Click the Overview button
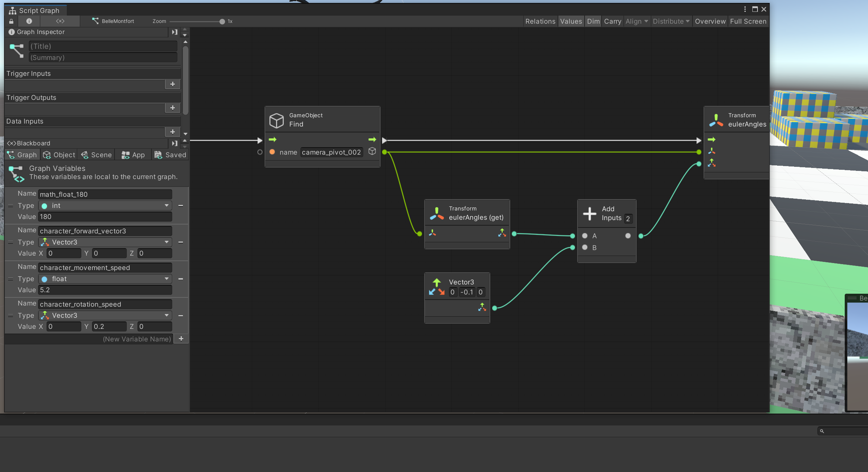This screenshot has width=868, height=472. point(710,21)
